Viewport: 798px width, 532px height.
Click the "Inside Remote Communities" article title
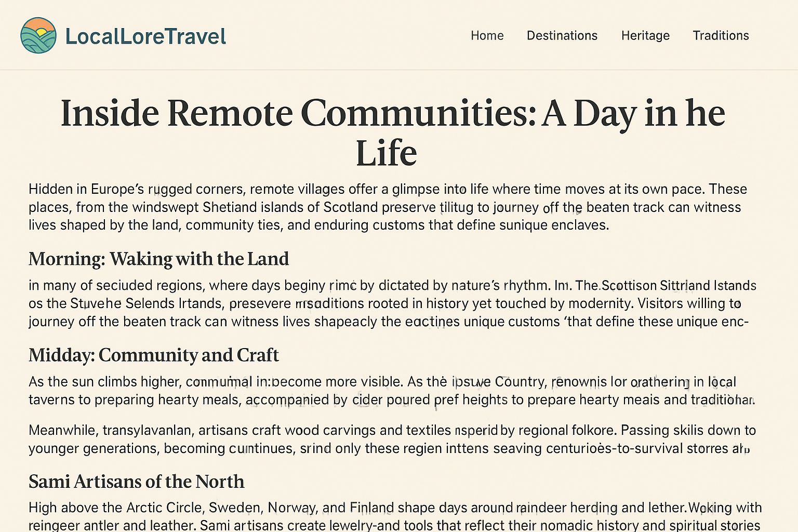point(392,113)
